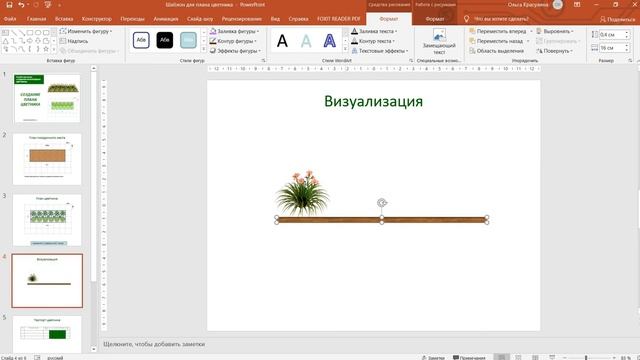The image size is (640, 360).
Task: Open the Конструктор tab
Action: coord(97,19)
